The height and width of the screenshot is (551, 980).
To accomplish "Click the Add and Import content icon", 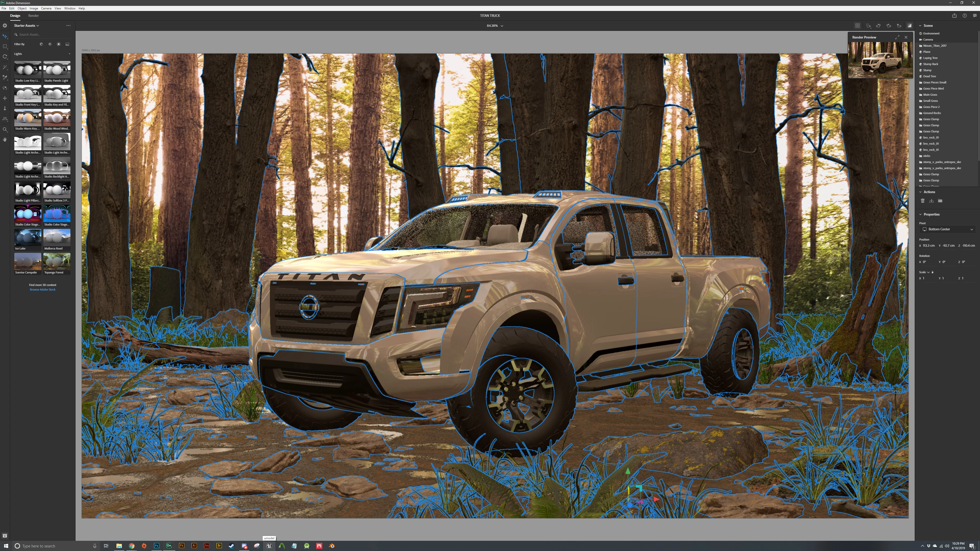I will pos(5,26).
